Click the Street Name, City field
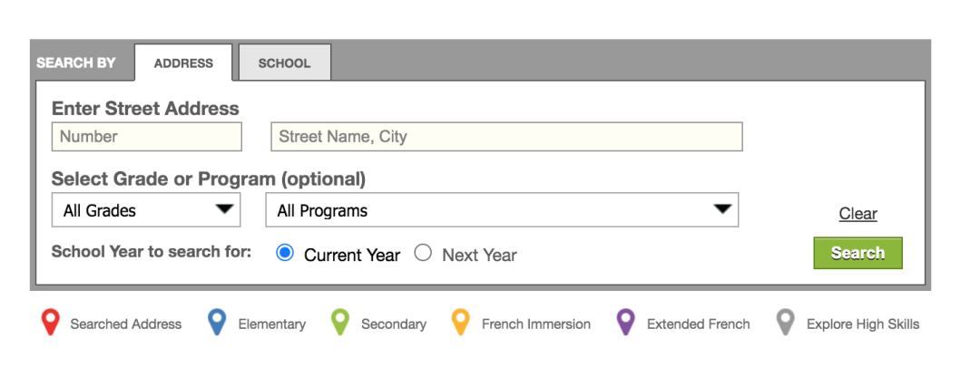Screen dimensions: 980x387 pos(506,137)
